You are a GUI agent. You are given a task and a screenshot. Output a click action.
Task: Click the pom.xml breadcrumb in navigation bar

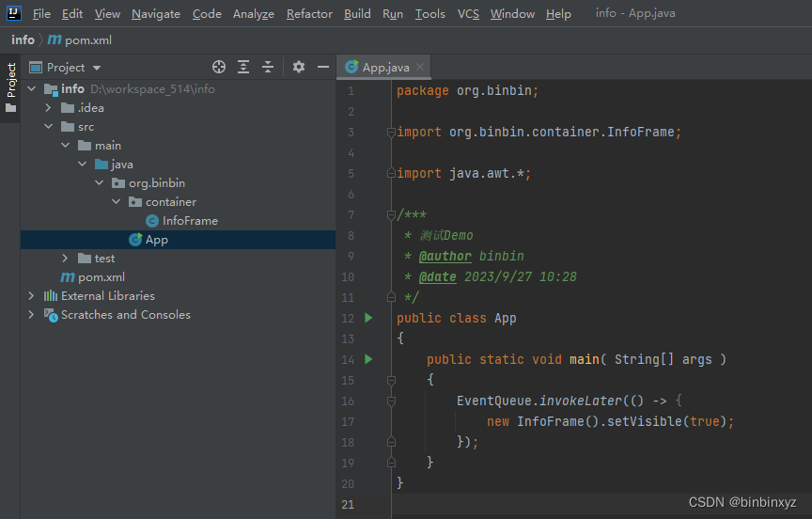pyautogui.click(x=80, y=39)
